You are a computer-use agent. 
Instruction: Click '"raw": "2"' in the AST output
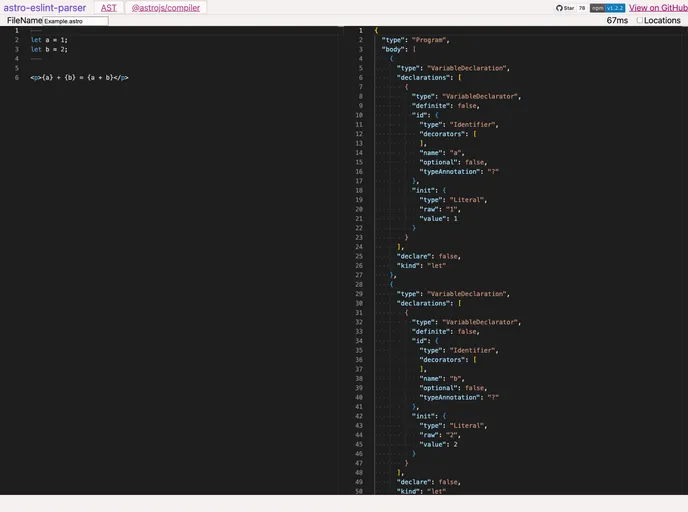[440, 435]
